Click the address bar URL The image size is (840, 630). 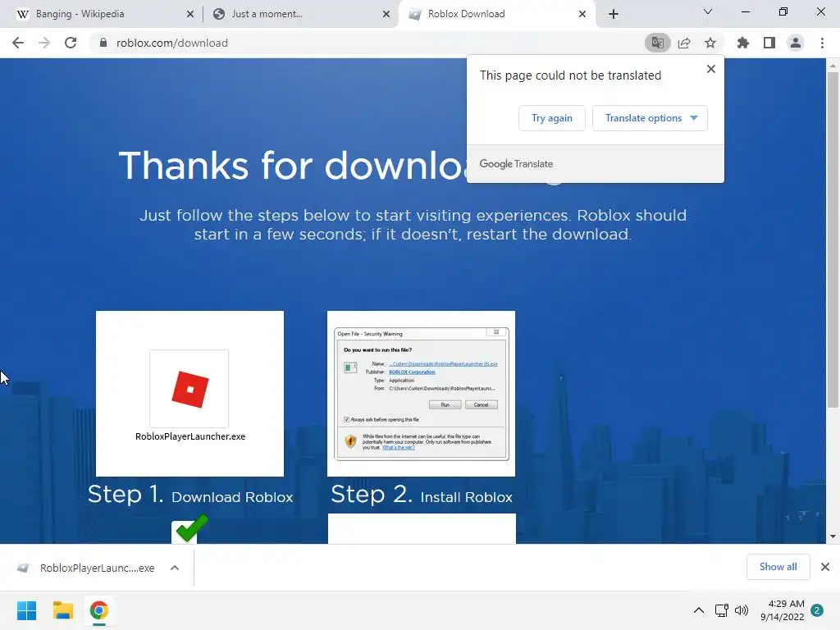tap(172, 43)
